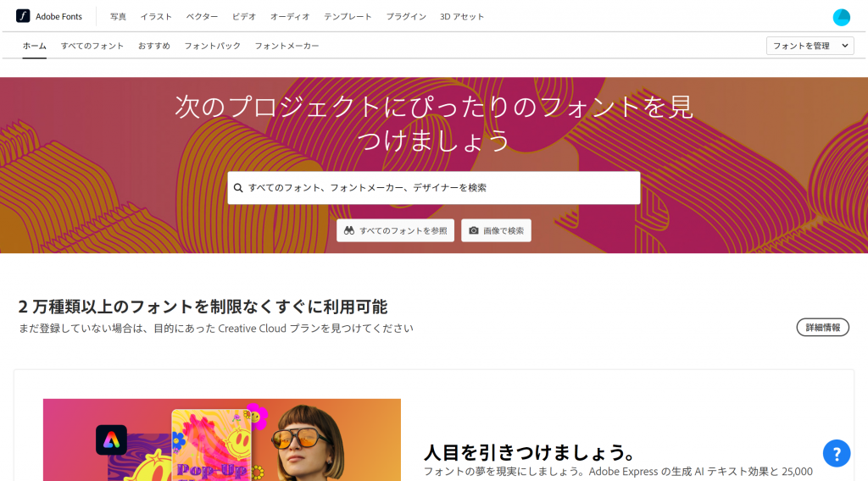Open the プラグイン menu item

click(x=406, y=17)
